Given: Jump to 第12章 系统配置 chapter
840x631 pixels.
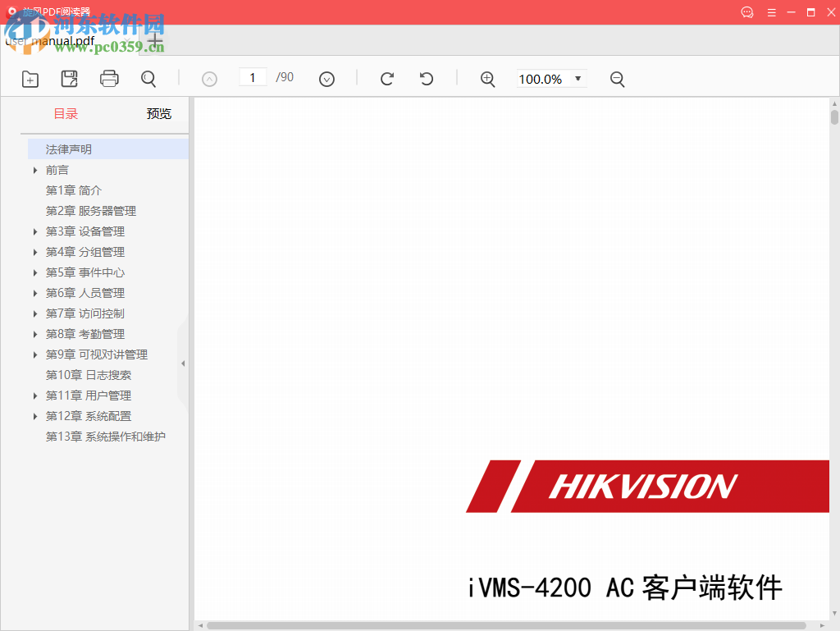Looking at the screenshot, I should [x=89, y=416].
